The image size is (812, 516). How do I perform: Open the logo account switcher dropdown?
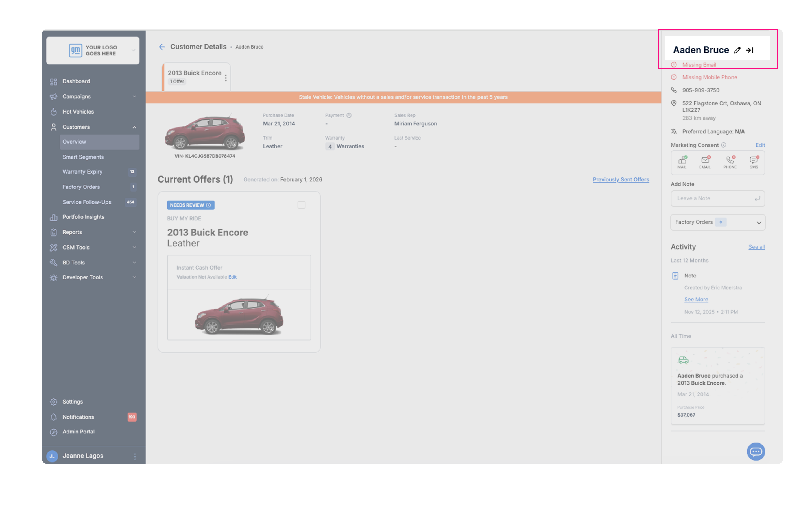pyautogui.click(x=134, y=51)
